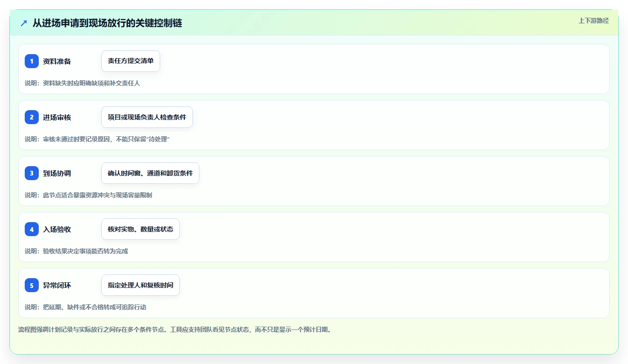
Task: Click the step 1 number badge
Action: pyautogui.click(x=32, y=61)
